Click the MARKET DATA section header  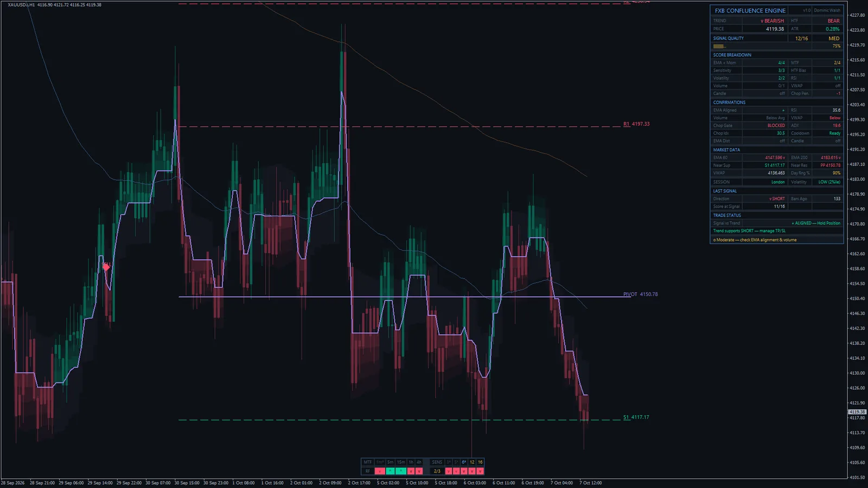[x=726, y=150]
